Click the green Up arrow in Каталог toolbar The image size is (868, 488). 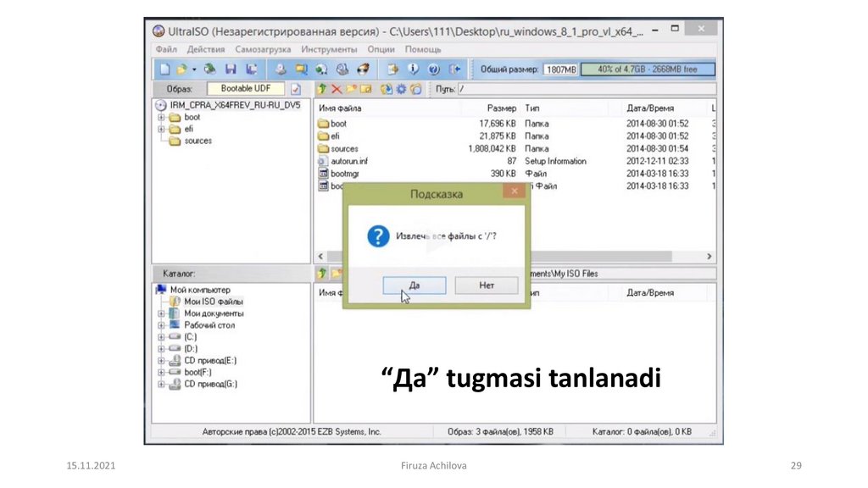coord(321,274)
